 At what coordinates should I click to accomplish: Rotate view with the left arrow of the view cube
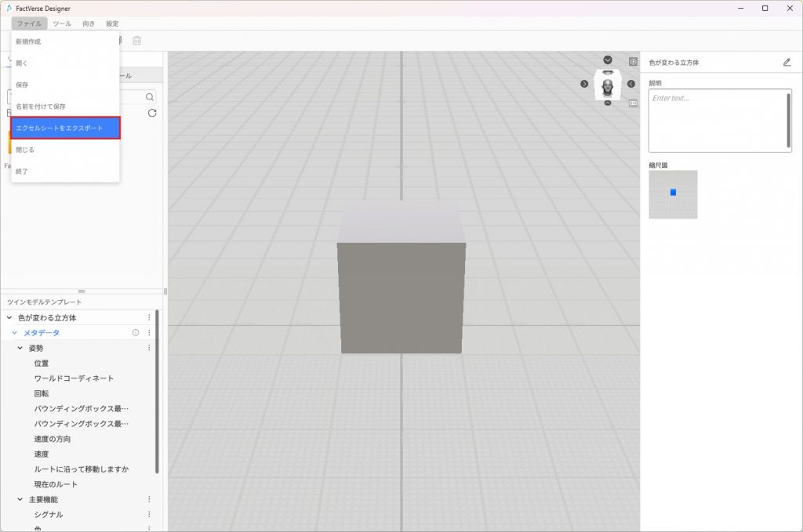584,84
